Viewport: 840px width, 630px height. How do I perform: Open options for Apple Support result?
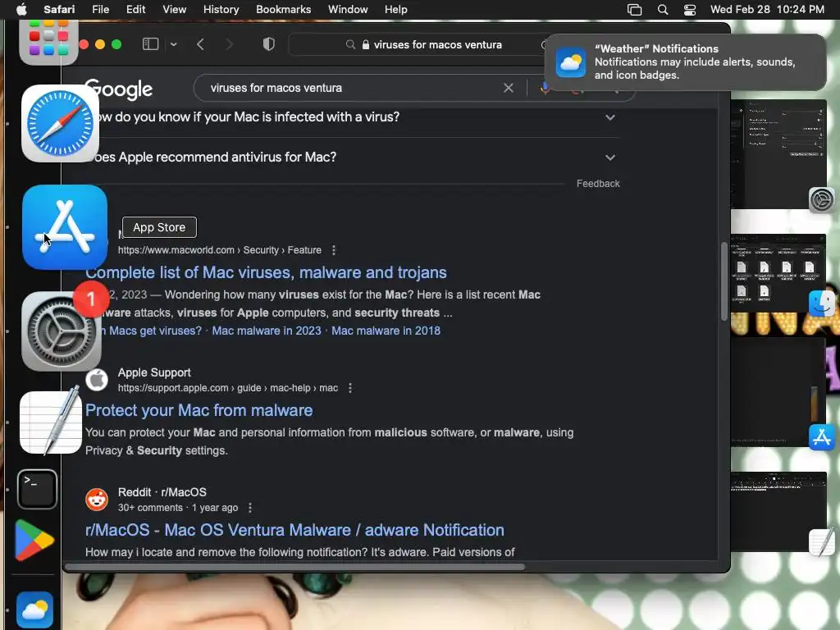[x=350, y=388]
